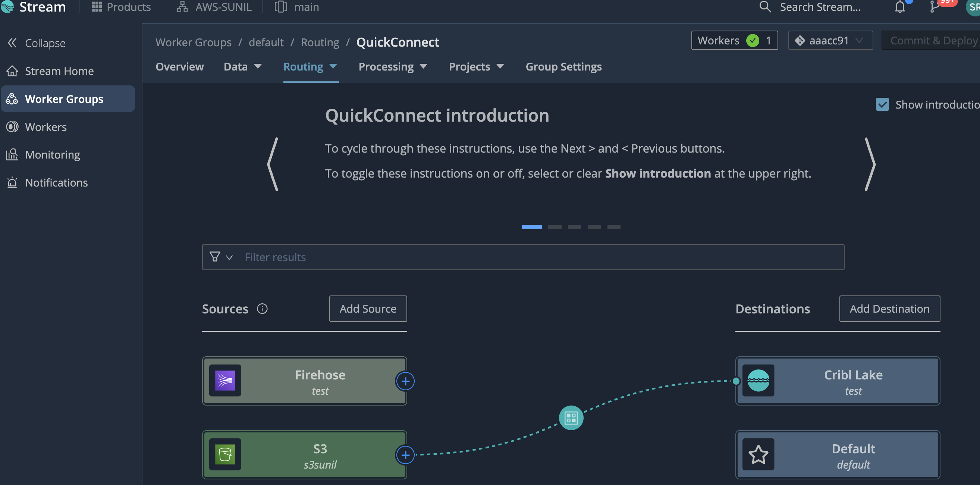Click the Add Source button
Screen dimensions: 980x485
(368, 309)
